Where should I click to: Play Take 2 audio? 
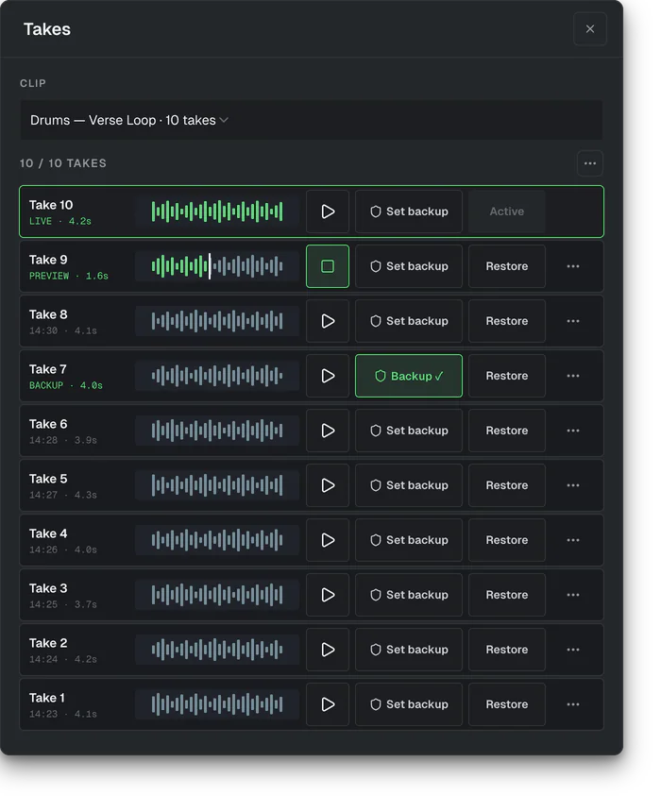point(328,650)
